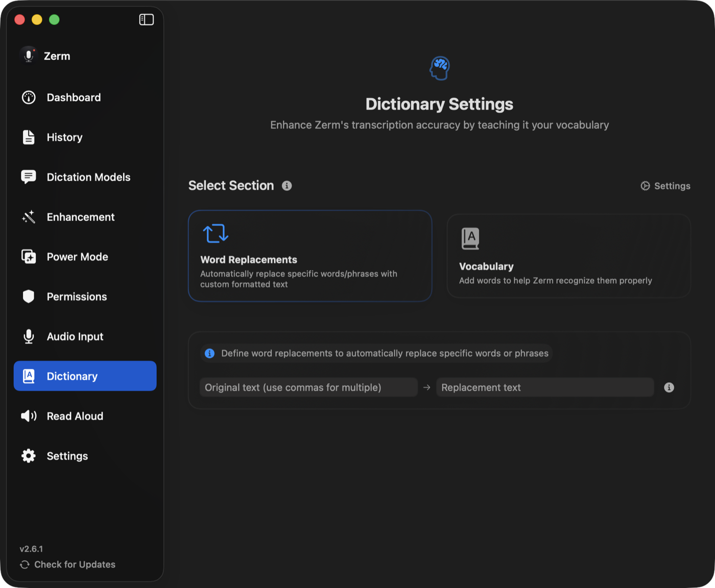Click the Word Replacements swap arrows icon

tap(216, 233)
